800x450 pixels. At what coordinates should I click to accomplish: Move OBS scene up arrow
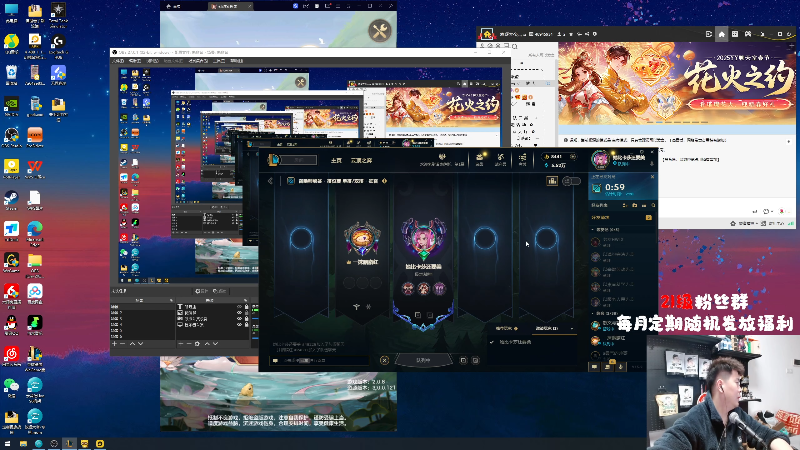[x=132, y=343]
